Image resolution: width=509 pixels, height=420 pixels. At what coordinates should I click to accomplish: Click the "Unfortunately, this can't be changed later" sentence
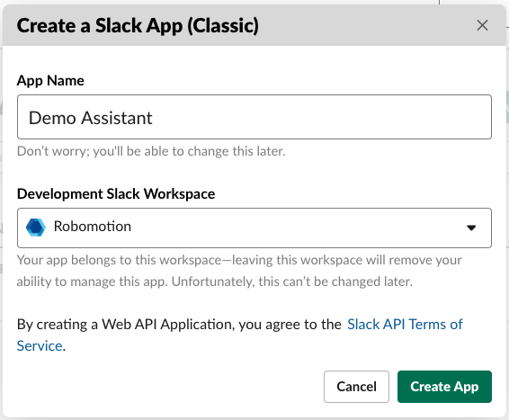292,281
